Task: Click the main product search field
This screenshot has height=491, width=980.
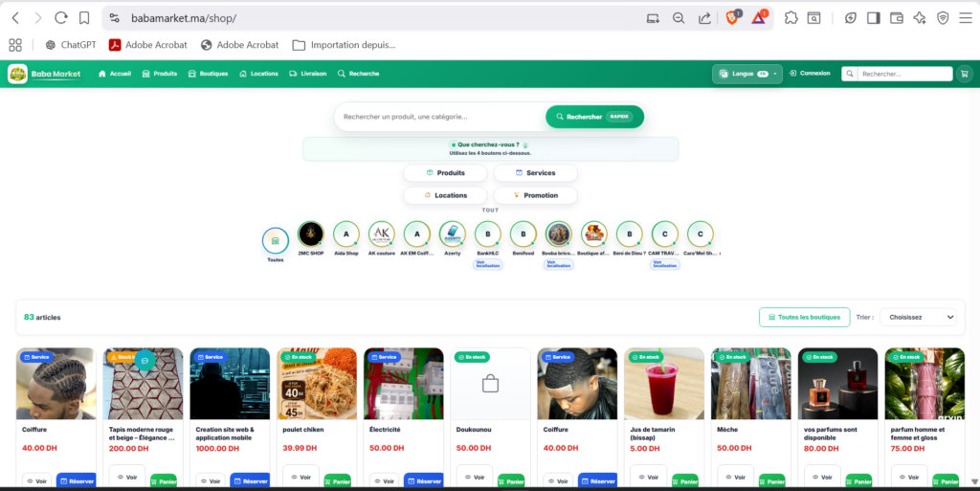Action: click(440, 117)
